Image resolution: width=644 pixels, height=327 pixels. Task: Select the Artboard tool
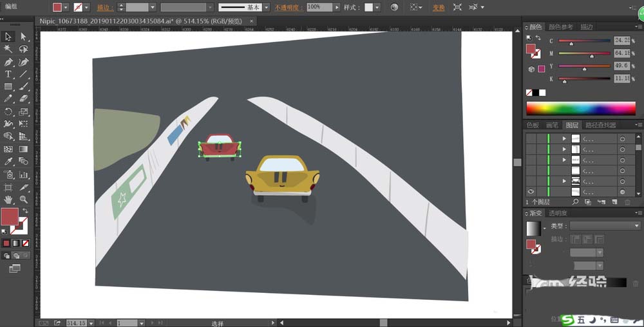7,187
